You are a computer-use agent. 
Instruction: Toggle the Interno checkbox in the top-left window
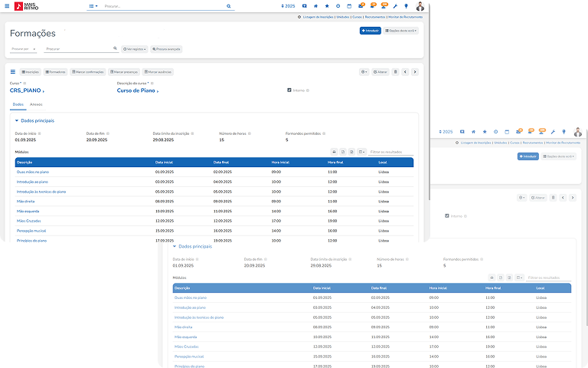(289, 90)
